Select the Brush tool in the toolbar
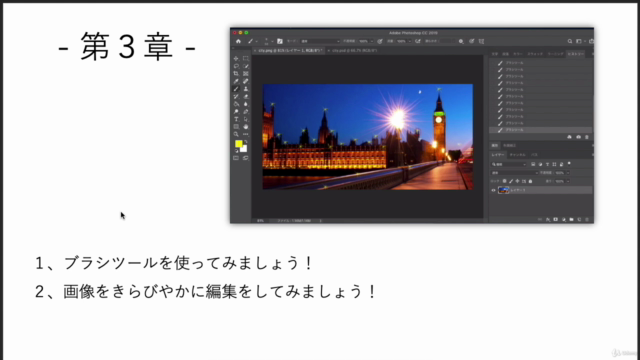This screenshot has height=360, width=640. pyautogui.click(x=236, y=89)
